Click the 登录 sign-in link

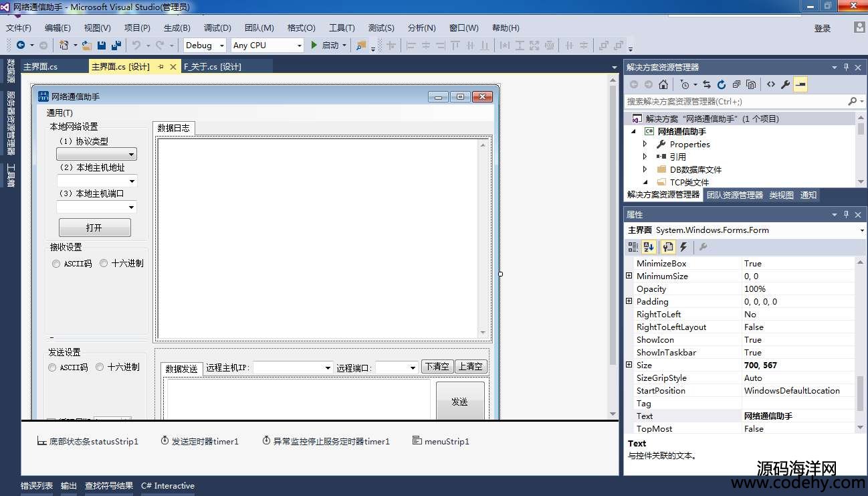click(823, 28)
